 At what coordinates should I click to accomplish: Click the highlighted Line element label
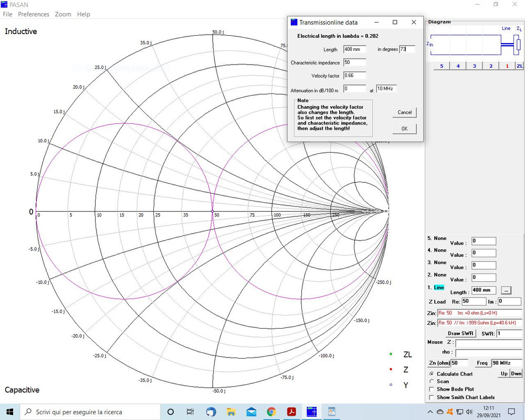[x=438, y=287]
